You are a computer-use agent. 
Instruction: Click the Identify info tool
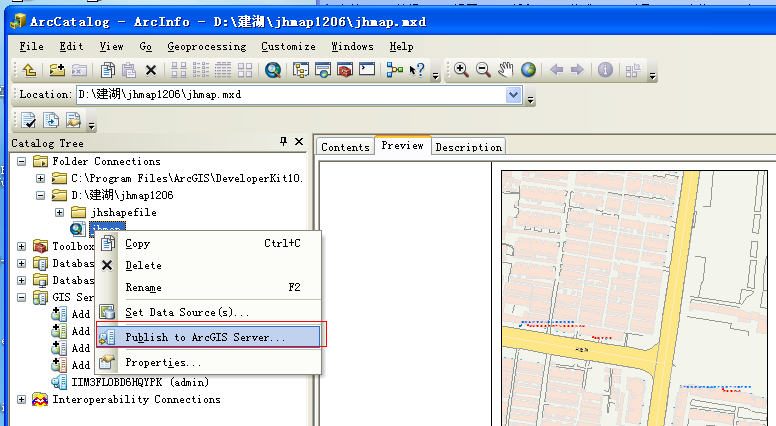point(605,70)
